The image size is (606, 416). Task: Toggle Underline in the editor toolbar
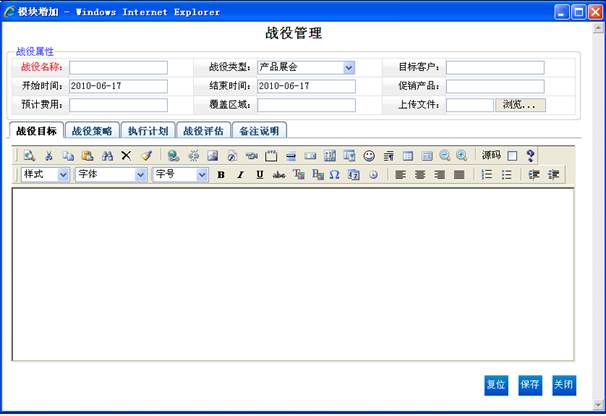pyautogui.click(x=260, y=175)
